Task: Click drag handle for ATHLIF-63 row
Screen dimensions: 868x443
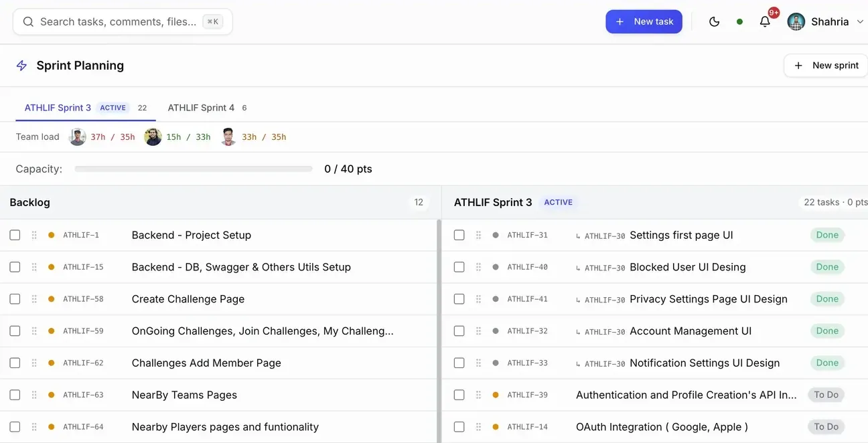Action: [x=34, y=395]
